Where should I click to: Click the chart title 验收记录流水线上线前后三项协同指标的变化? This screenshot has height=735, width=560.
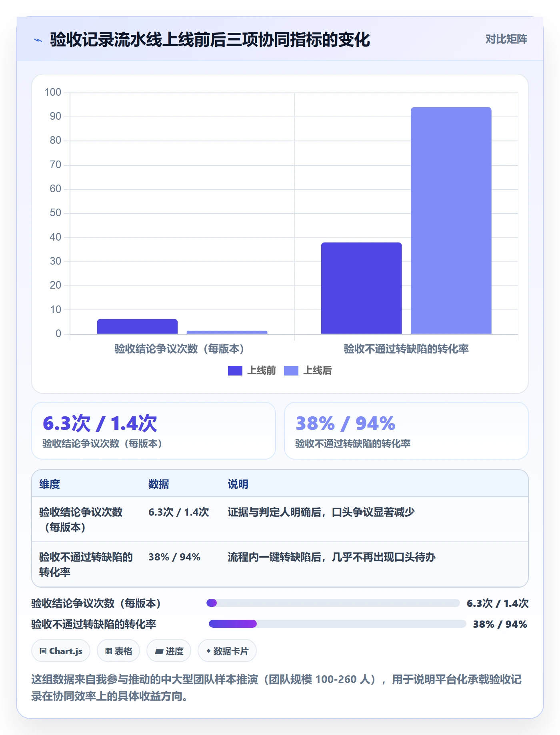coord(210,40)
